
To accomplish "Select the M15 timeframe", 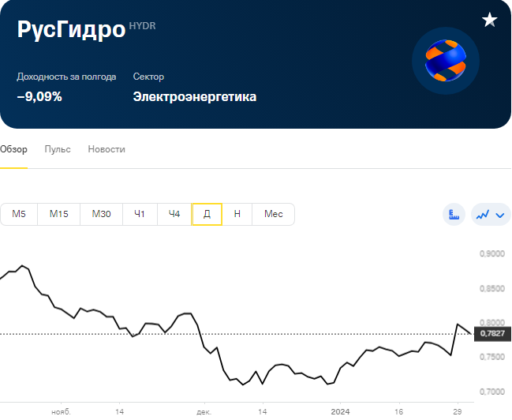I will pos(59,214).
